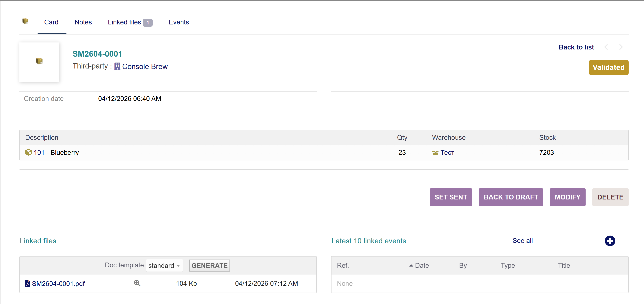644x304 pixels.
Task: Sort events by Date column
Action: 422,266
